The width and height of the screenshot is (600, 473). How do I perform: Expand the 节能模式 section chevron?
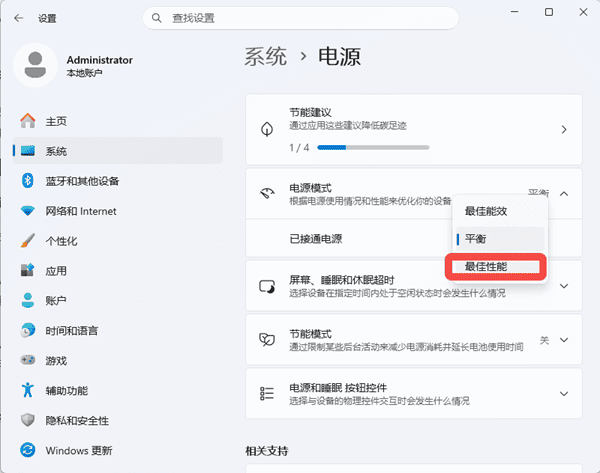click(564, 340)
